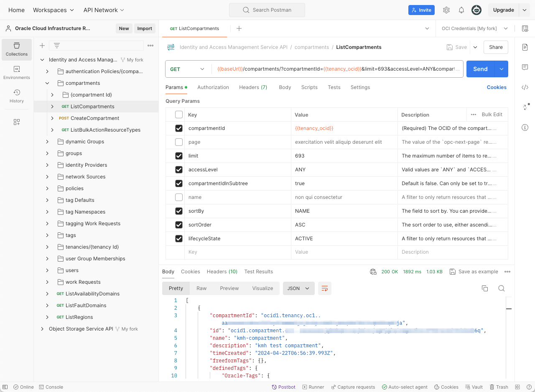Uncheck the compartmentId parameter
535x392 pixels.
coord(179,128)
